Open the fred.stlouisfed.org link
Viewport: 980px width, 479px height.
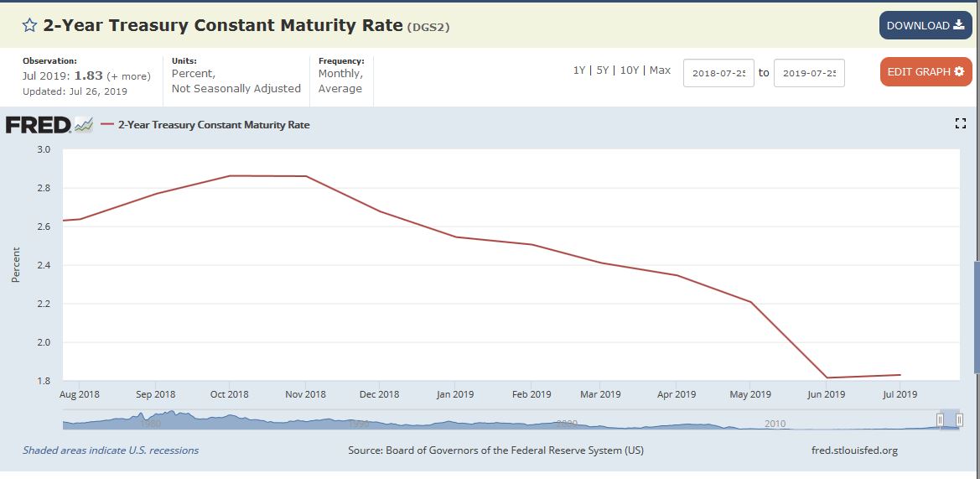[854, 450]
